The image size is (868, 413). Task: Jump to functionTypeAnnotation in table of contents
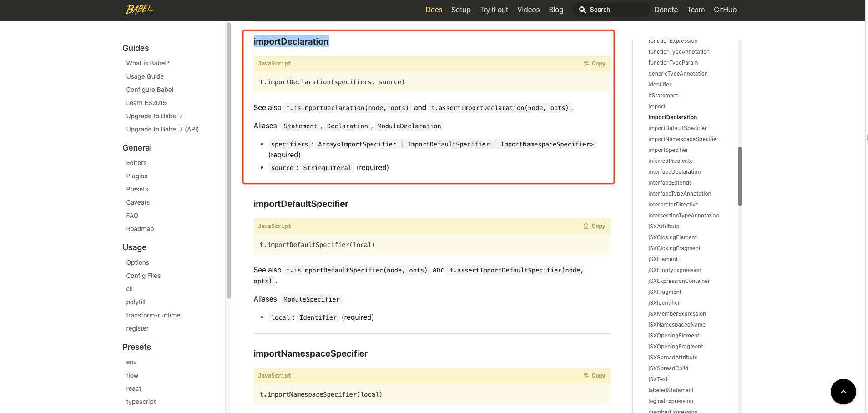pyautogui.click(x=679, y=52)
